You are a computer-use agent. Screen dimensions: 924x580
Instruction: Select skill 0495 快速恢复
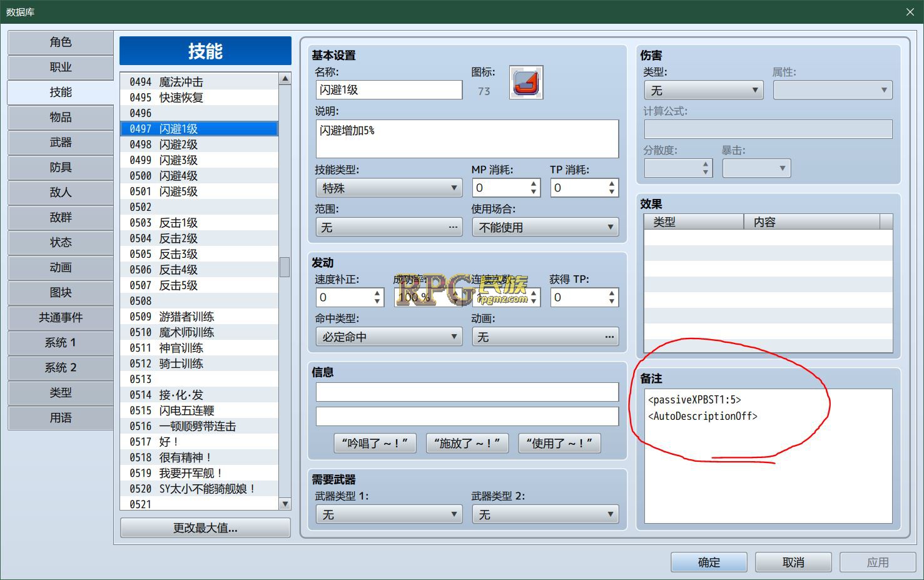199,97
